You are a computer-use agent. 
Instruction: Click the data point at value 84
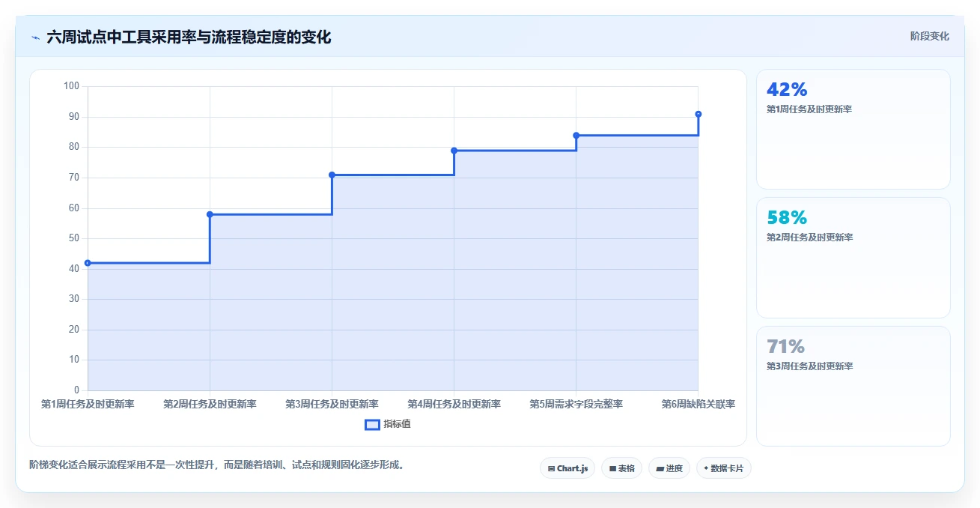[x=576, y=136]
